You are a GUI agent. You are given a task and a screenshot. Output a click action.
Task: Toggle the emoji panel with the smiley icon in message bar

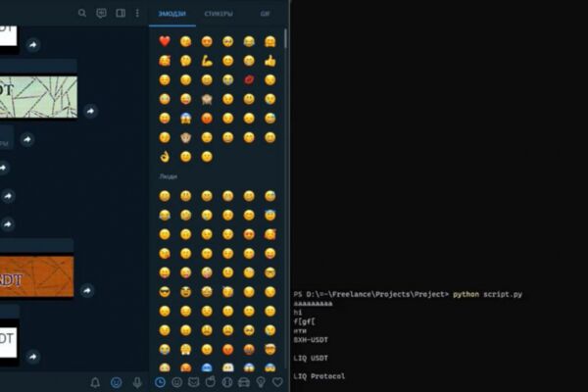coord(117,382)
